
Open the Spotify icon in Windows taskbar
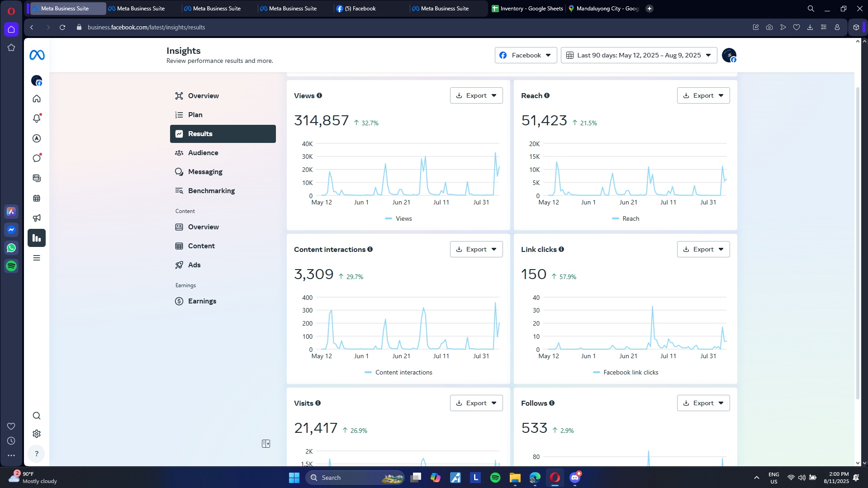[x=495, y=478]
